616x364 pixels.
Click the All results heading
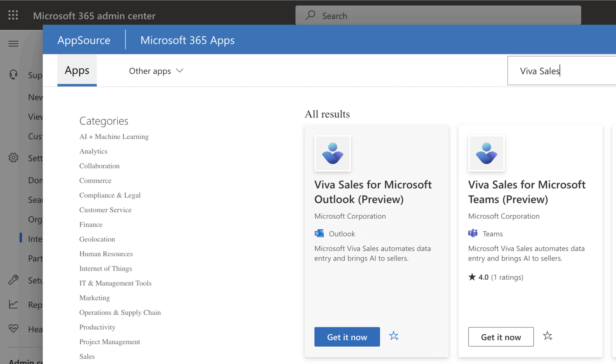point(327,114)
